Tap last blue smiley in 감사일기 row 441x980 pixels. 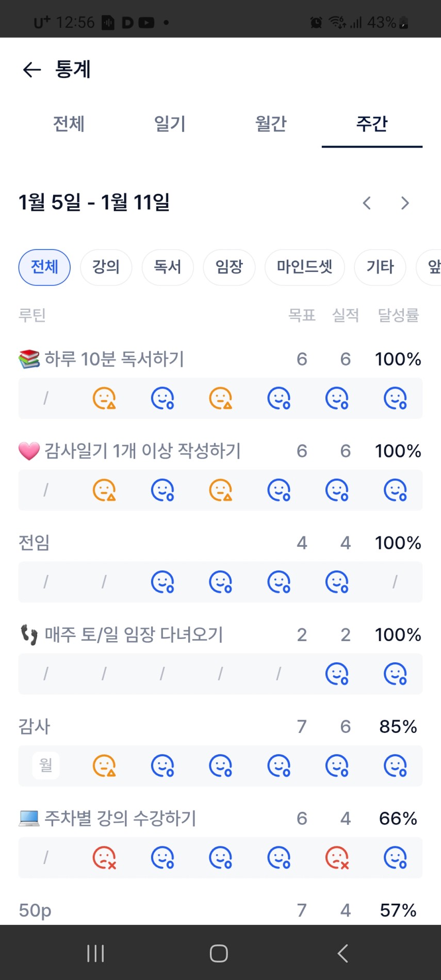[396, 490]
